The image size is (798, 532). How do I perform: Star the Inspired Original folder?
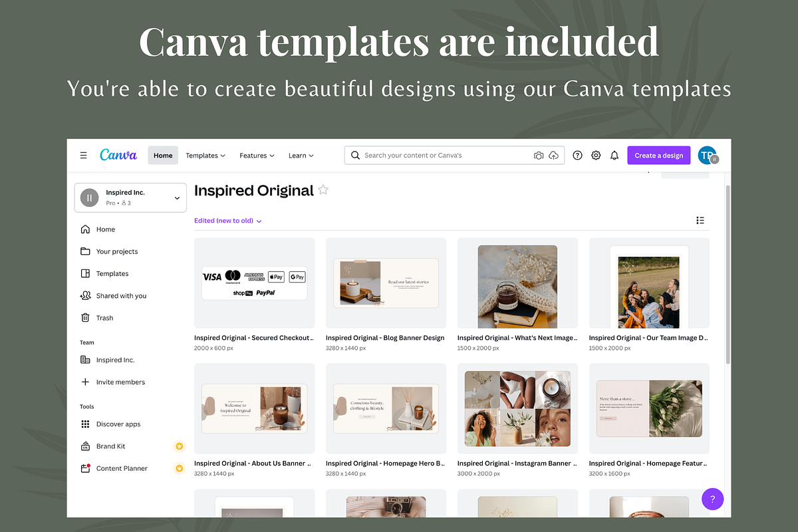[323, 190]
